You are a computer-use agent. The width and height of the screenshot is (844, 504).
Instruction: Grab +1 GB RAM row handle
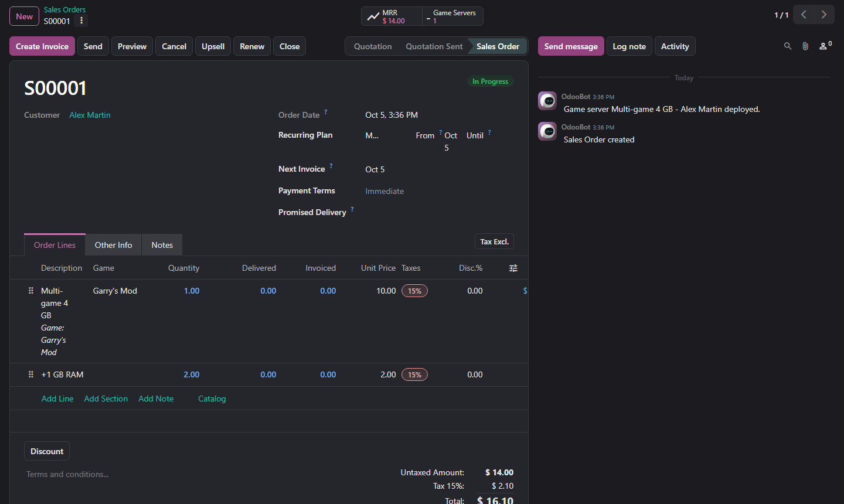(x=31, y=374)
